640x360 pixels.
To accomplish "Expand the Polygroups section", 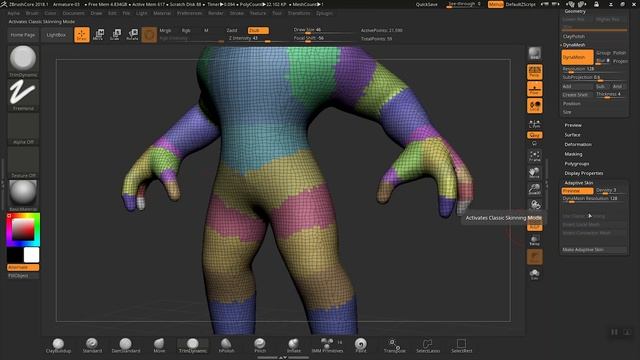I will point(577,164).
